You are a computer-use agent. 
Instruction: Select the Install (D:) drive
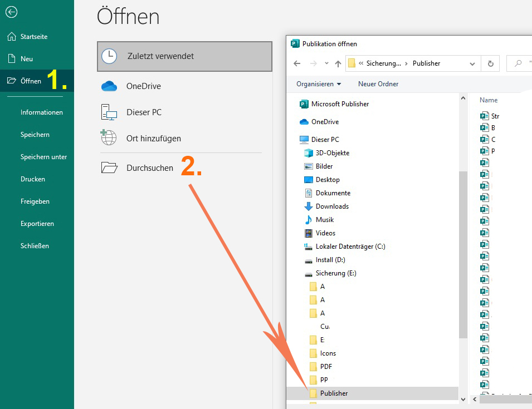point(325,260)
